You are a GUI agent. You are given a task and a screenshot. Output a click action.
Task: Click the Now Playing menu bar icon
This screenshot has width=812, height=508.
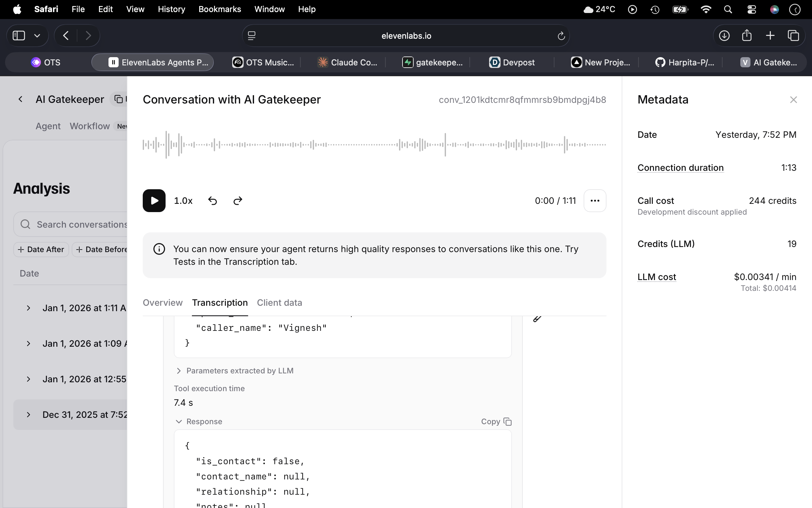click(x=632, y=10)
